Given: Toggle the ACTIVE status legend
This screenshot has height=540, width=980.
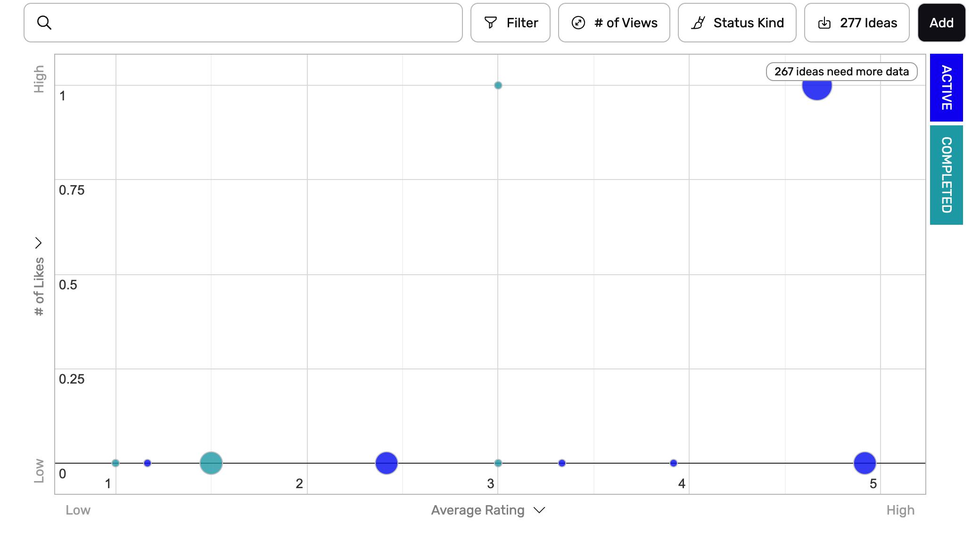Looking at the screenshot, I should pos(946,88).
